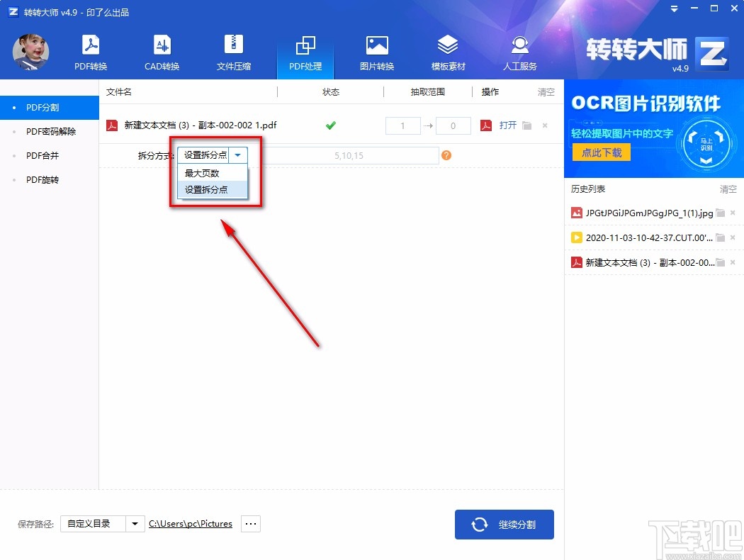Open the 自定义目录 save path dropdown

click(x=134, y=523)
